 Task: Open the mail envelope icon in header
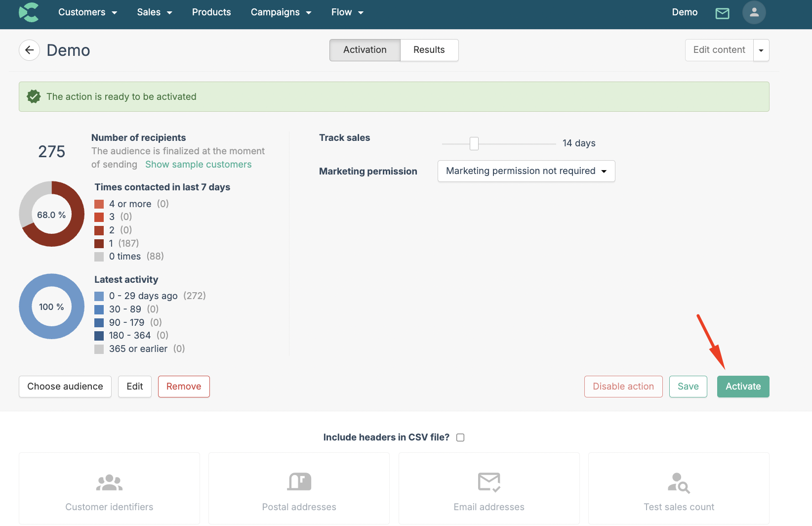(722, 13)
